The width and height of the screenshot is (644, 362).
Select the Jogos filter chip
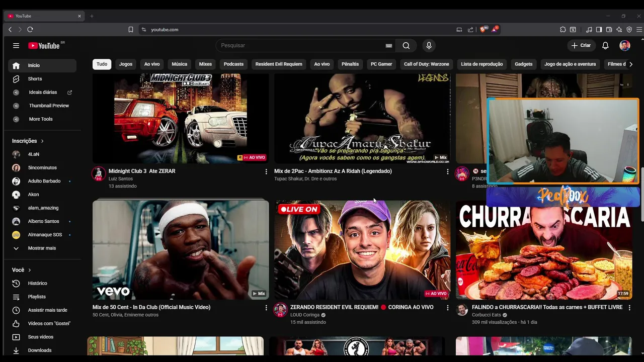pos(126,64)
